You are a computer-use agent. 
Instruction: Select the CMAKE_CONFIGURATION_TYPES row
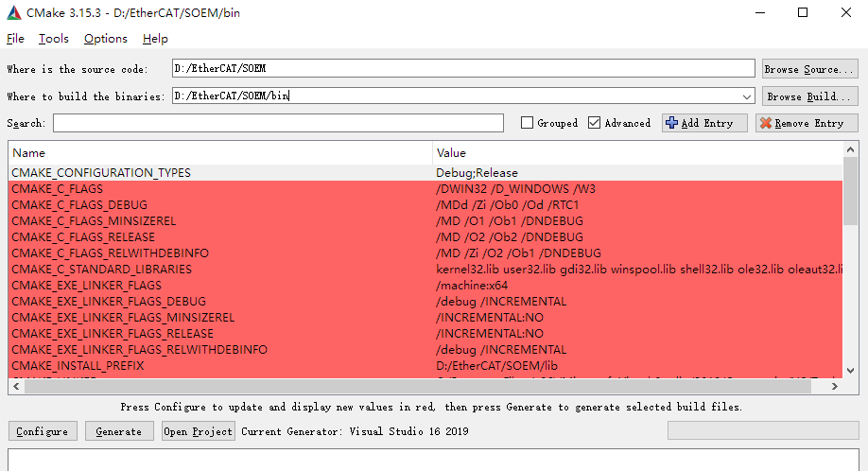point(425,173)
